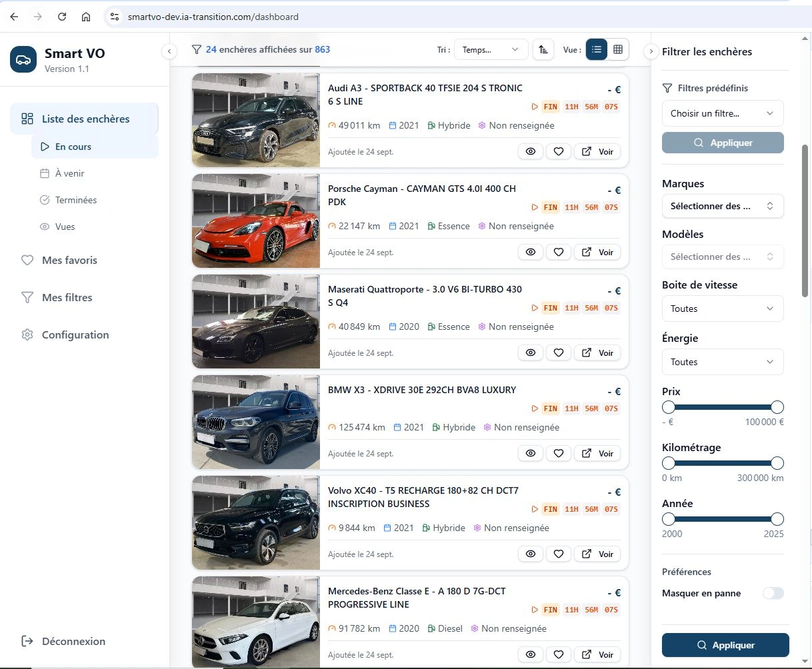Favorite the Porsche Cayman with heart icon
812x669 pixels.
coord(559,252)
